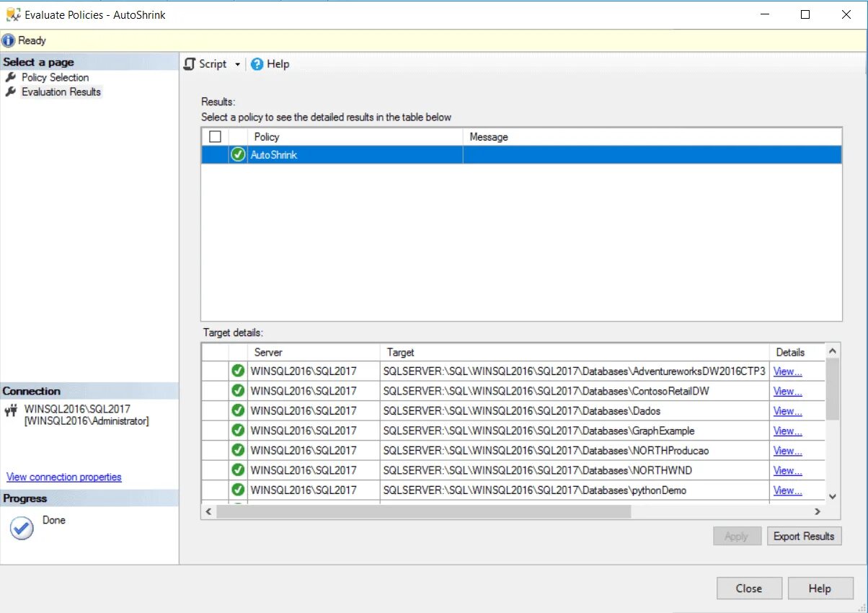Screen dimensions: 868x613
Task: Click green check icon for Dados row
Action: (x=238, y=410)
